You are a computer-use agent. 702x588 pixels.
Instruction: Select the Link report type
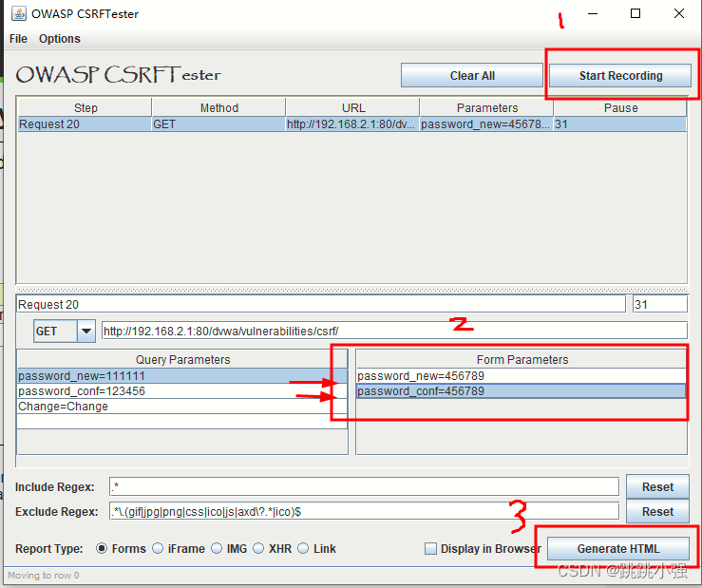(x=303, y=549)
